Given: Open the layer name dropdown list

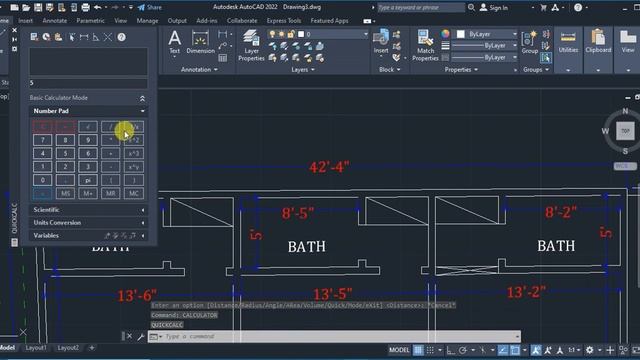Looking at the screenshot, I should [365, 34].
